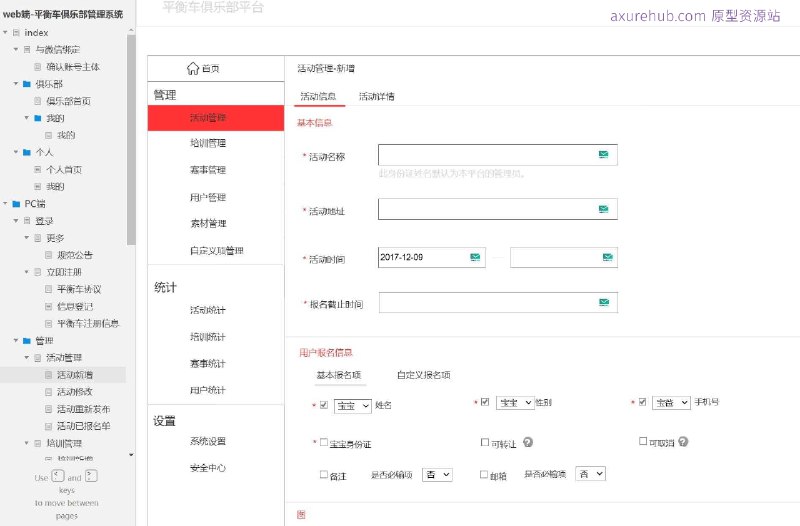
Task: Click the page icon beside 确认账号主体
Action: [38, 67]
